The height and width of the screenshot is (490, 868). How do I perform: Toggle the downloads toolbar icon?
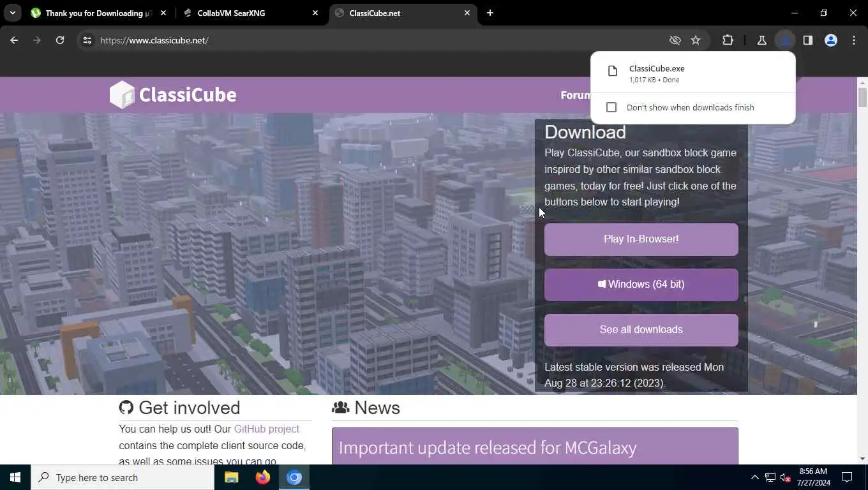tap(784, 40)
